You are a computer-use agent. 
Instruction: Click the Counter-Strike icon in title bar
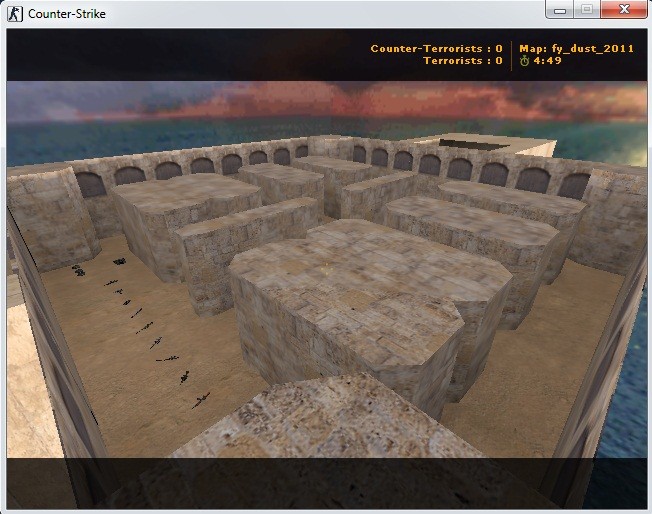15,14
